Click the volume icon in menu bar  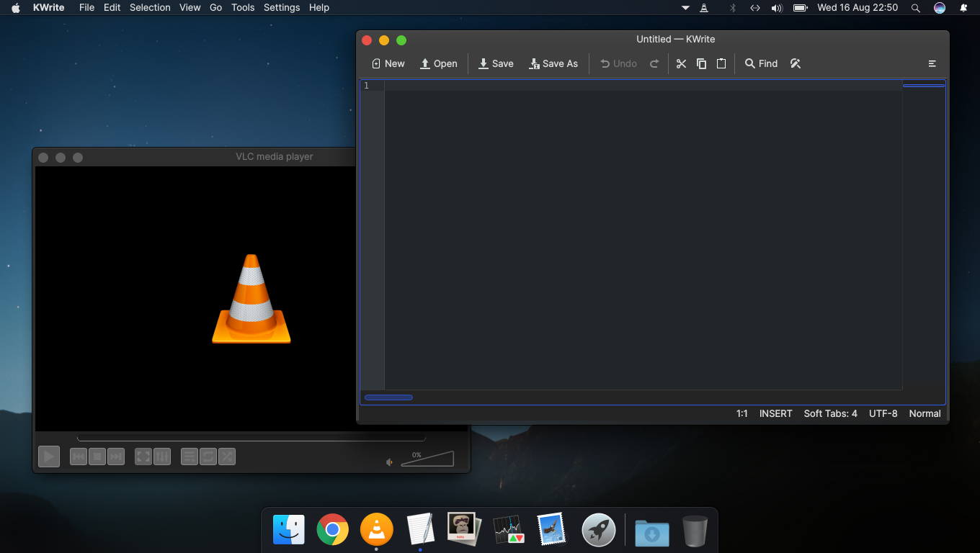(777, 8)
